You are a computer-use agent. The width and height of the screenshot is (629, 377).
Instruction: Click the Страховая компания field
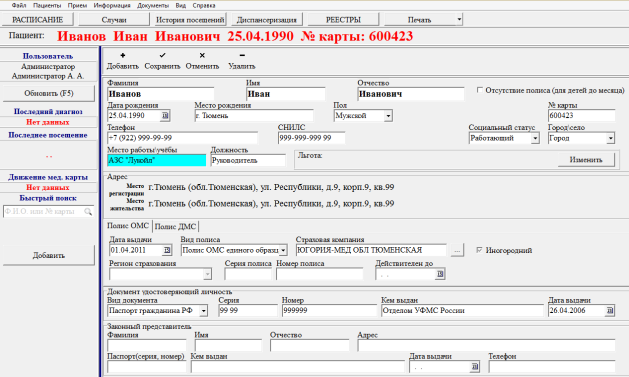tap(371, 250)
